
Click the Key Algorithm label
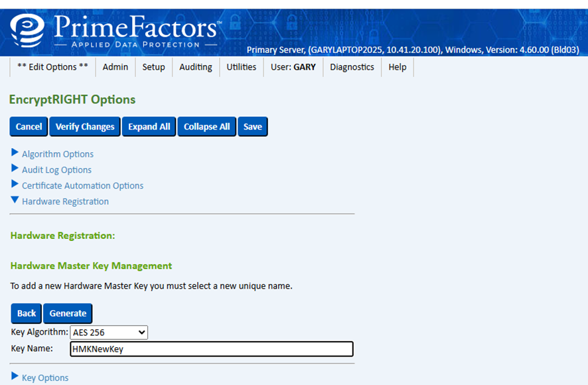(39, 332)
